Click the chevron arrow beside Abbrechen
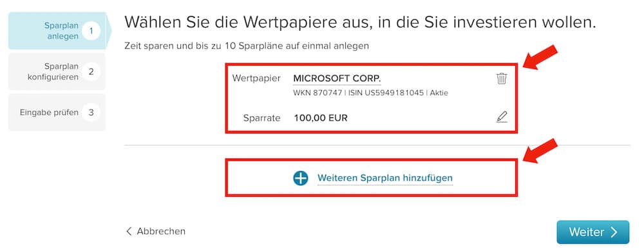The image size is (644, 251). coord(129,231)
